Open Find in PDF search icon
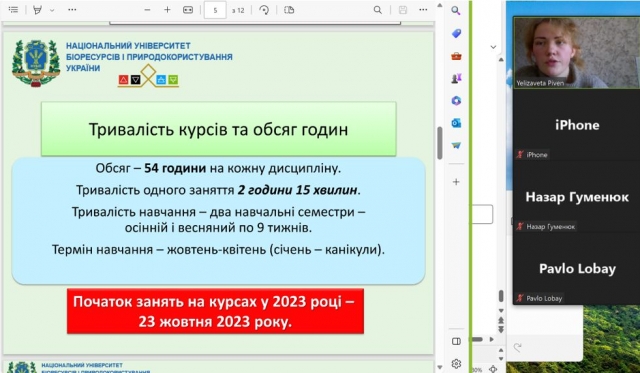Screen dimensions: 640x373 pyautogui.click(x=378, y=10)
